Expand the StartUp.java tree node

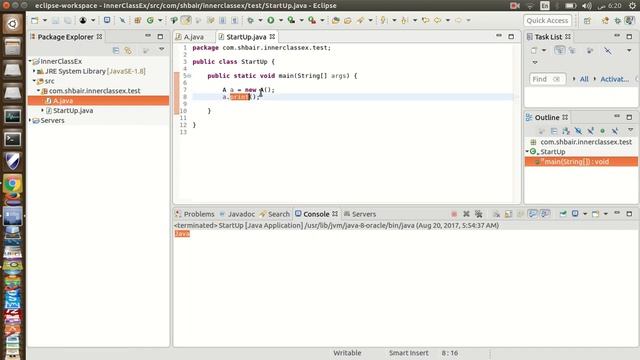point(42,110)
